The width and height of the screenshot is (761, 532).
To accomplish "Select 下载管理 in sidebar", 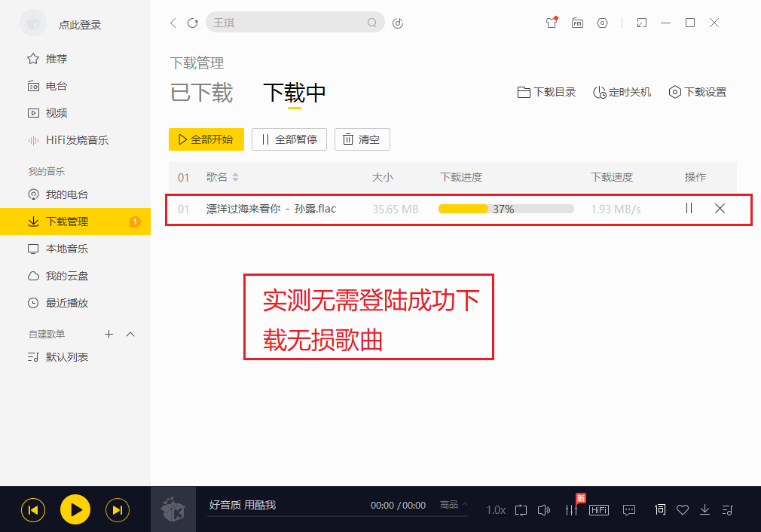I will (x=75, y=222).
